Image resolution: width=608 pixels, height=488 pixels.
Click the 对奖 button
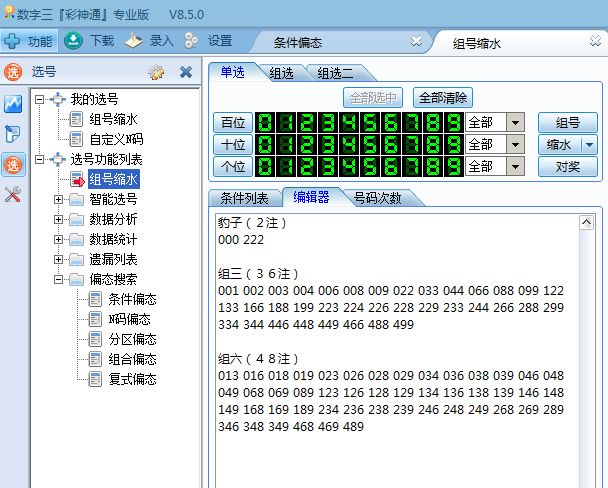pyautogui.click(x=567, y=166)
